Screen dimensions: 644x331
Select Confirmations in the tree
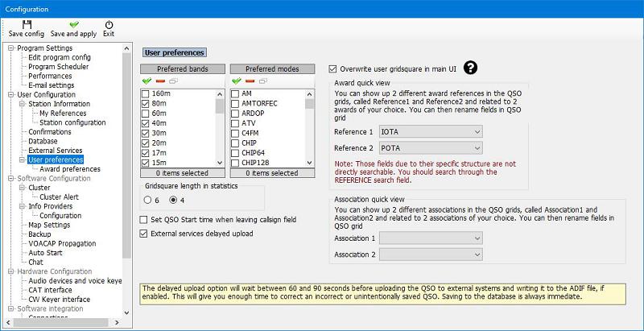(50, 132)
